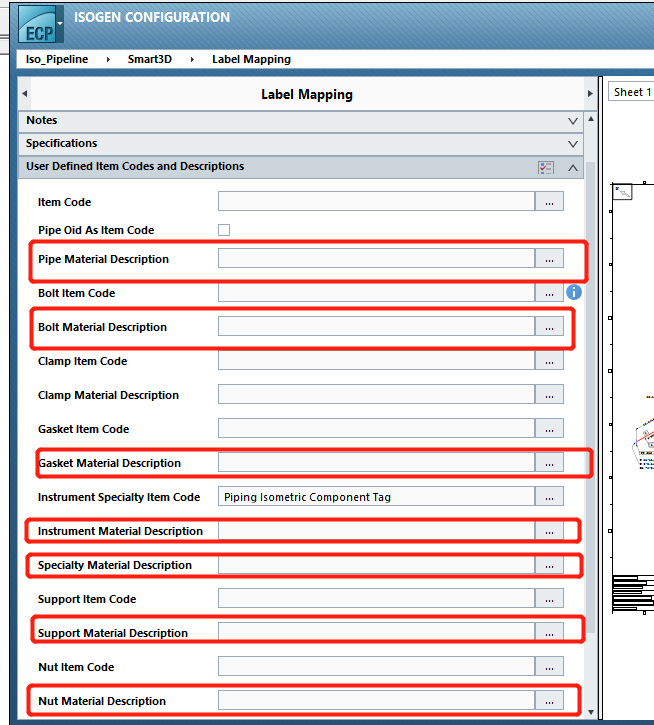The height and width of the screenshot is (725, 654).
Task: Click the Bolt Item Code field
Action: [x=376, y=292]
